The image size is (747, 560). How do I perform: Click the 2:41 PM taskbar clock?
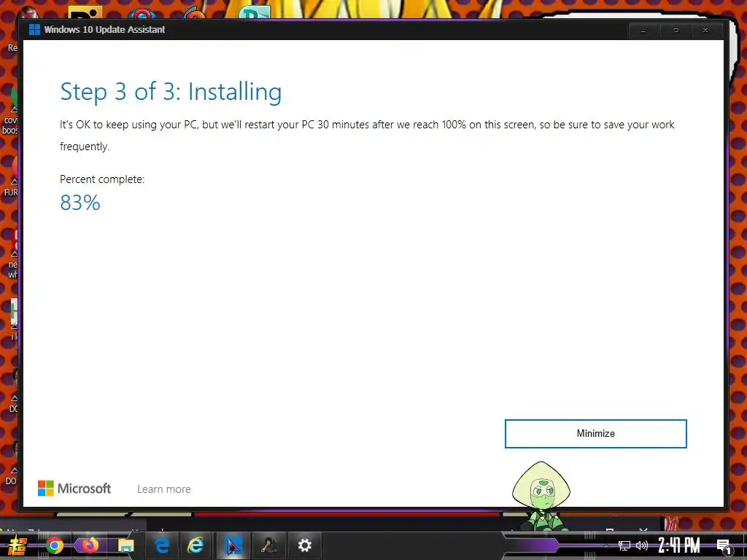click(679, 545)
